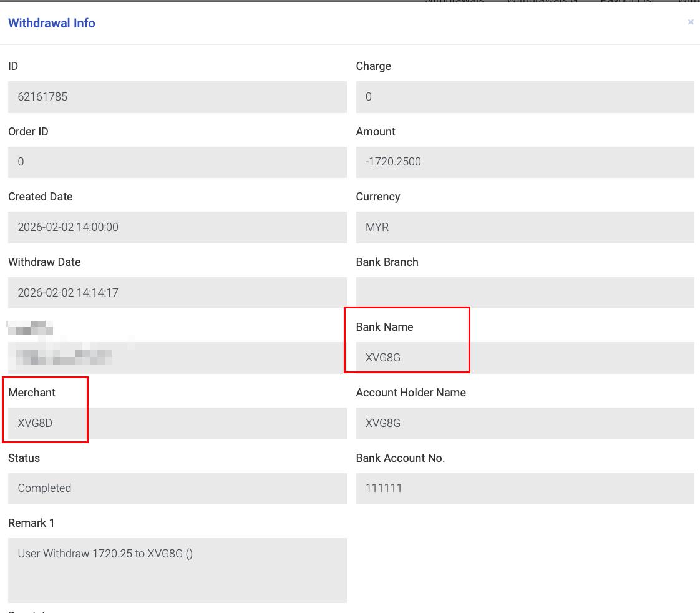
Task: Click the Created Date field
Action: coord(177,227)
